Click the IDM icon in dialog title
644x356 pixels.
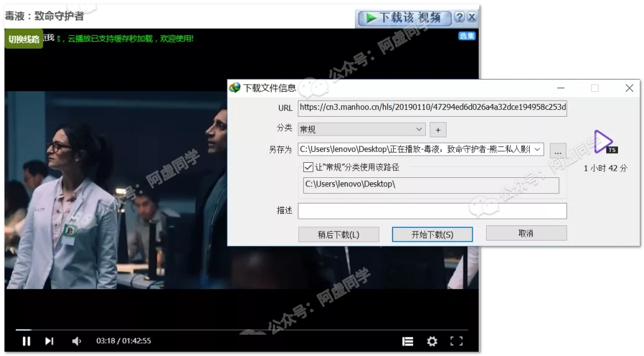(x=235, y=87)
